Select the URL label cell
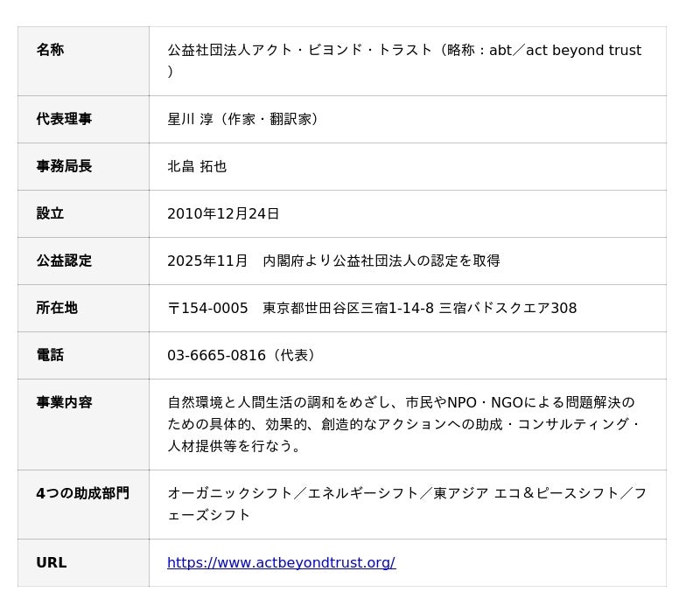Image resolution: width=700 pixels, height=613 pixels. click(83, 563)
